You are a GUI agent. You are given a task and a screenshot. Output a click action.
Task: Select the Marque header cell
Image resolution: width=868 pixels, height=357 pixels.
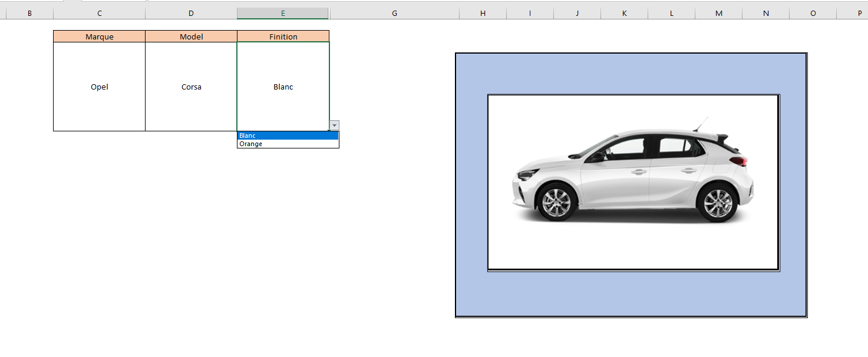[100, 37]
